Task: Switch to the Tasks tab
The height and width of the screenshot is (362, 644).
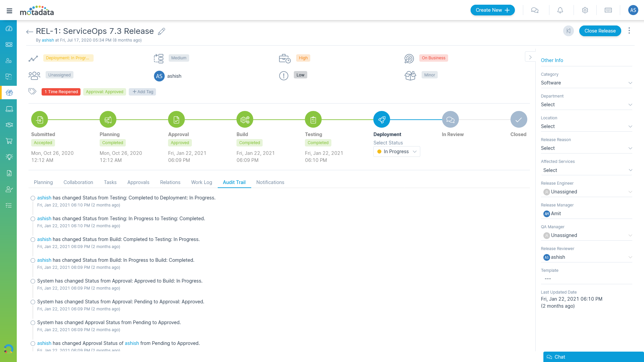Action: tap(110, 182)
